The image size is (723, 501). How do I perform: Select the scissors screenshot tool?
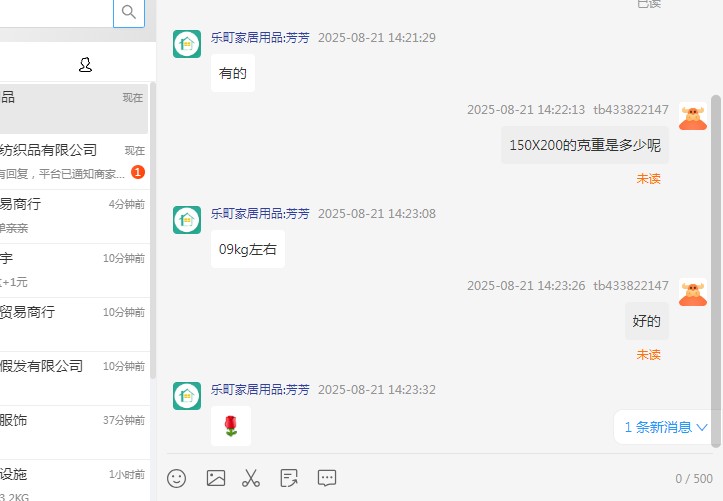click(251, 478)
